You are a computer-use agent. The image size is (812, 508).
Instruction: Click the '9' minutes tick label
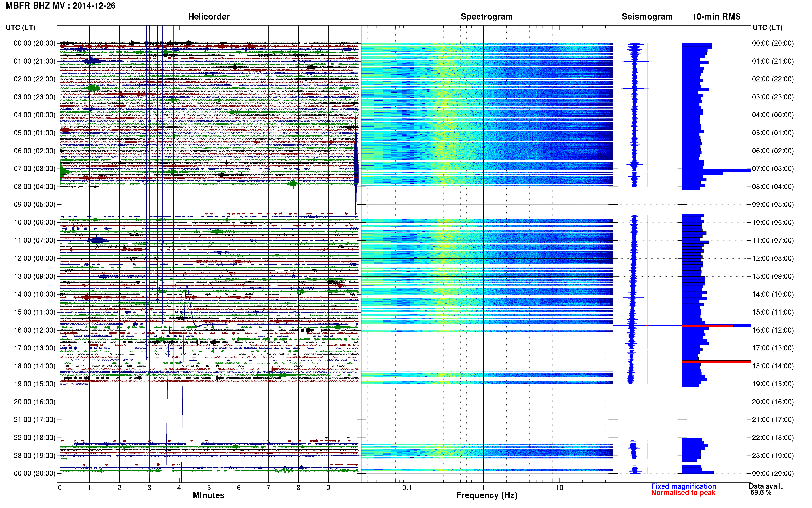[328, 488]
